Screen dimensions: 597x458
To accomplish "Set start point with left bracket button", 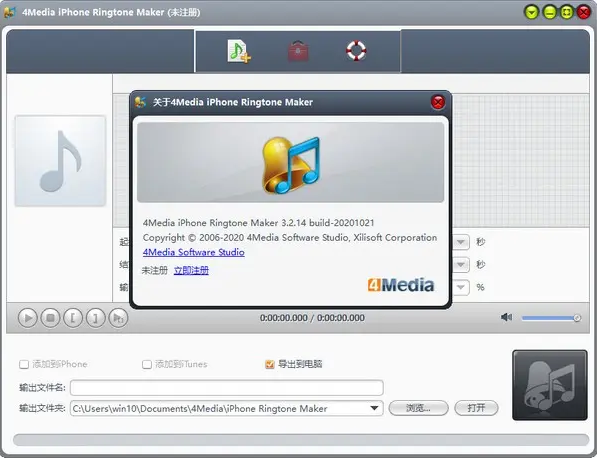I will [73, 318].
